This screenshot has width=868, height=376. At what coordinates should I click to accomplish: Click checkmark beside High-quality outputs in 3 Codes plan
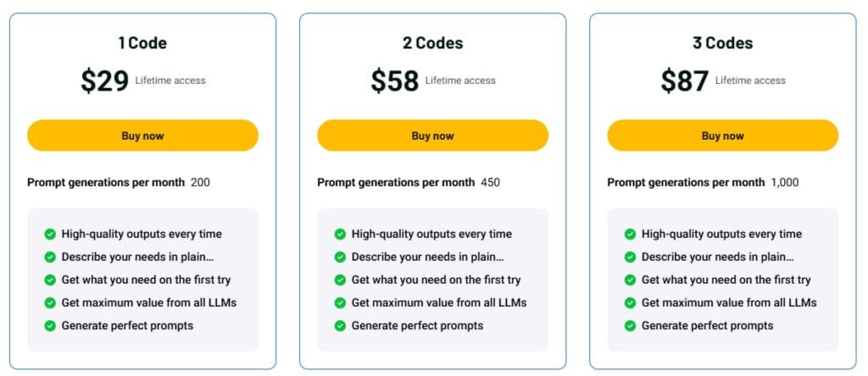pyautogui.click(x=631, y=235)
